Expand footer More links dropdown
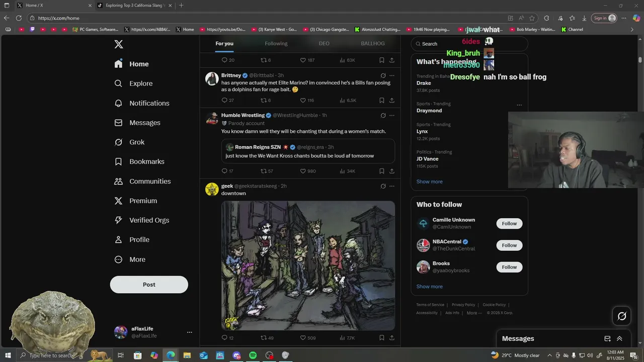This screenshot has width=644, height=362. pos(475,313)
